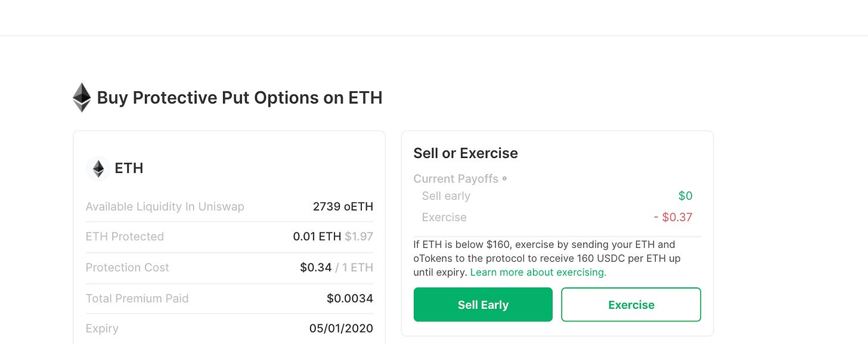The width and height of the screenshot is (868, 344).
Task: Click the Buy Protective Put Options heading
Action: coord(239,98)
